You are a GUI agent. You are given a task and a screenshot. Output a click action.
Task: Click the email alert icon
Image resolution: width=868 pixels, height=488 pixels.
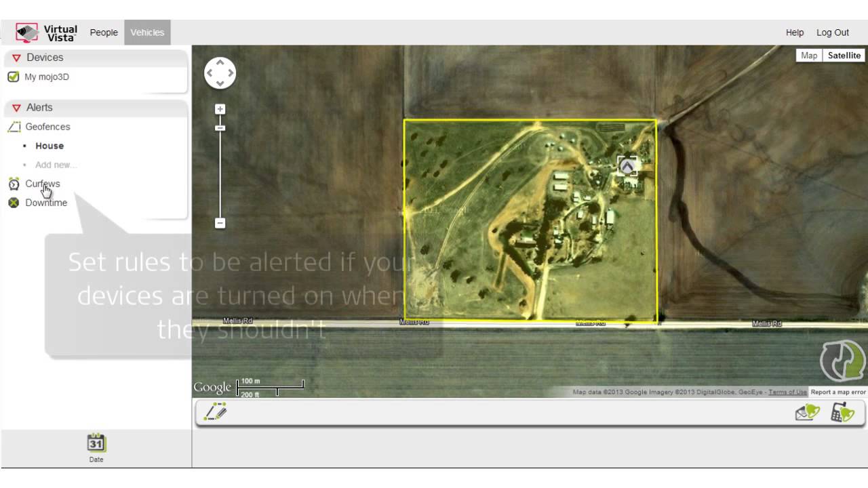[x=808, y=412]
